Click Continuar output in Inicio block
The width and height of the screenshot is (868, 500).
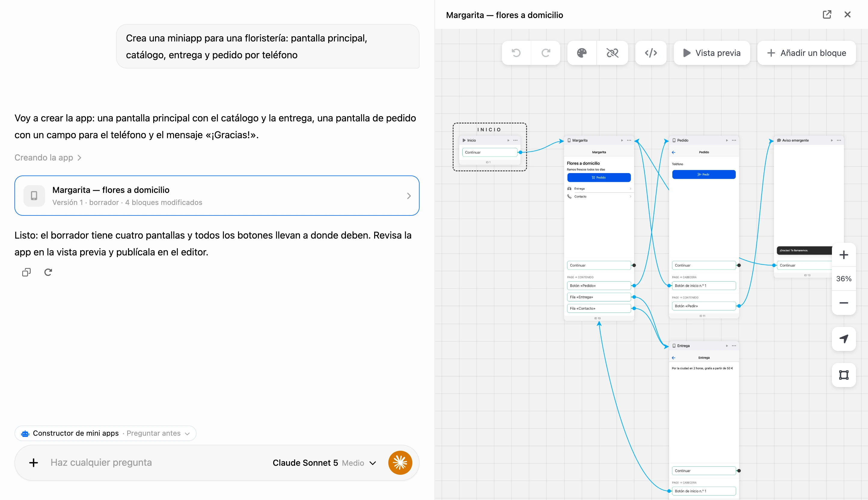(x=490, y=152)
